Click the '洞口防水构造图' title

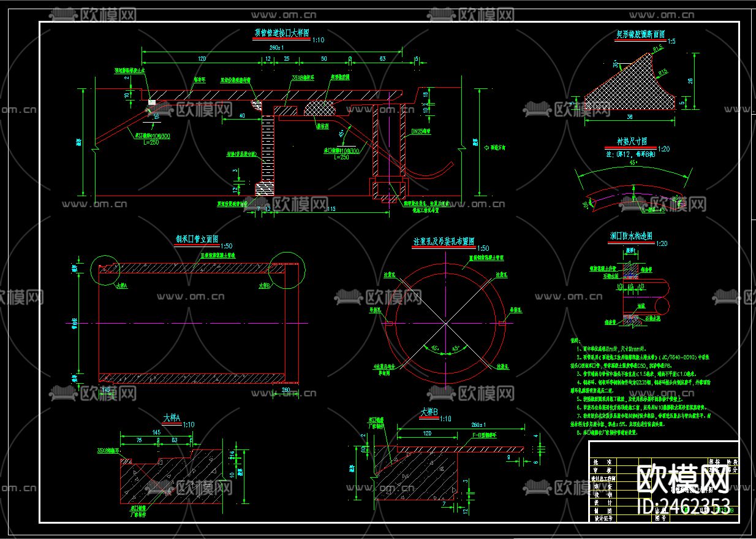(x=630, y=236)
